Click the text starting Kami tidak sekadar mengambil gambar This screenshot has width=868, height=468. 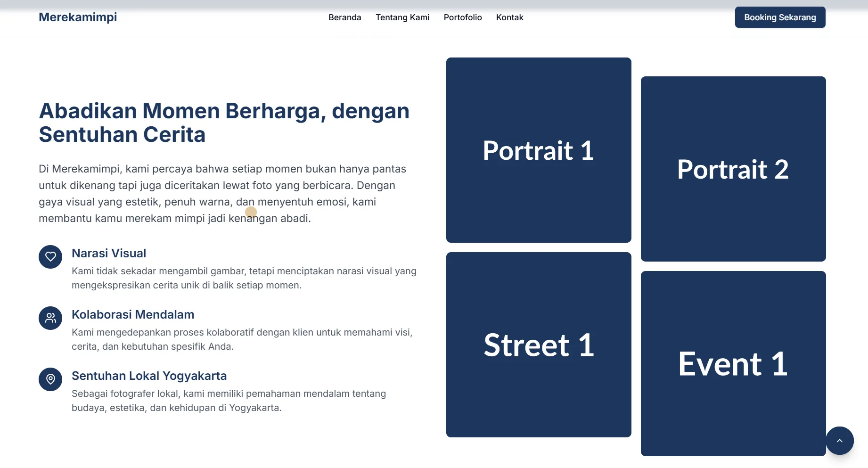click(x=244, y=278)
